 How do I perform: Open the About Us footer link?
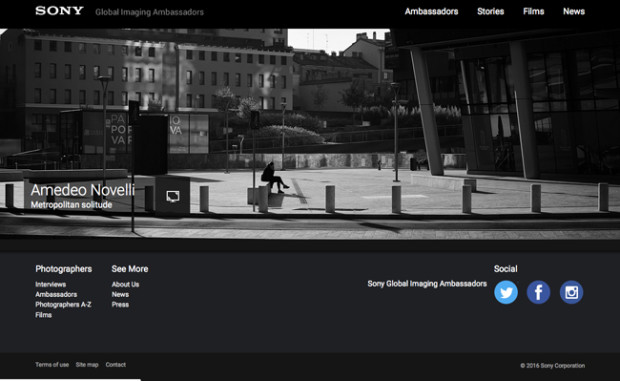pyautogui.click(x=125, y=284)
